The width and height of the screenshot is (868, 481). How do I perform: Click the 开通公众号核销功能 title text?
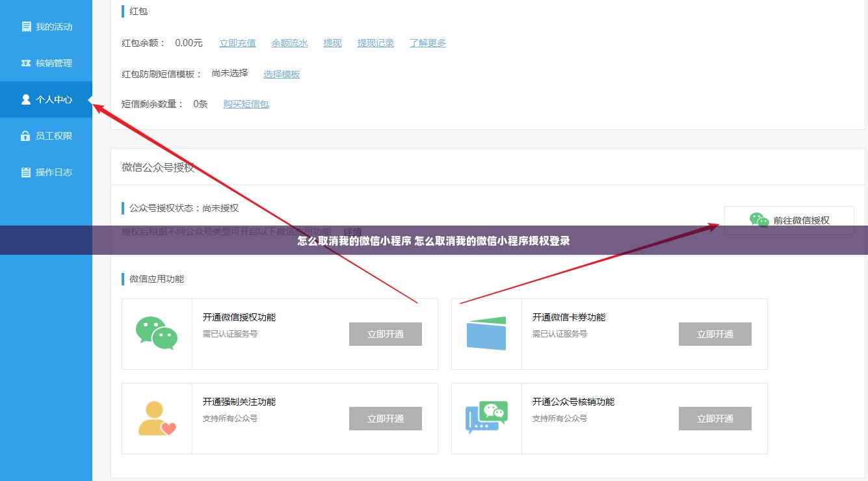pos(573,402)
